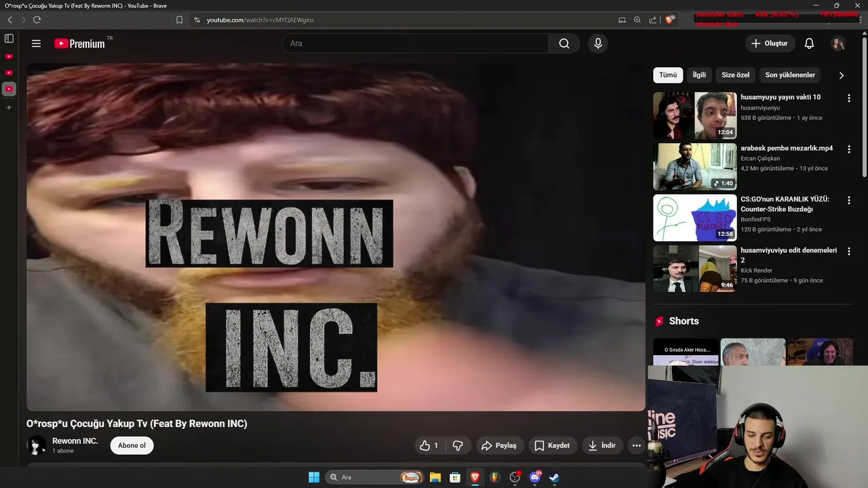Open Steam from taskbar

pos(554,477)
